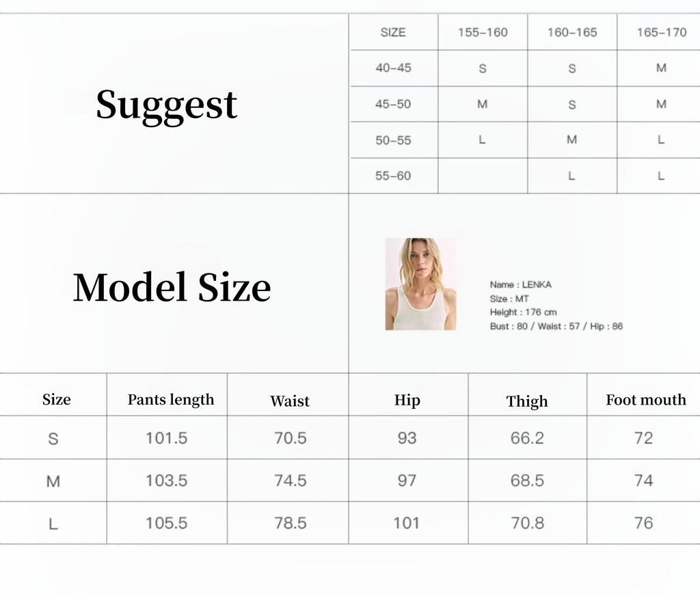The image size is (700, 594).
Task: Click the model name LENKA text
Action: point(520,284)
